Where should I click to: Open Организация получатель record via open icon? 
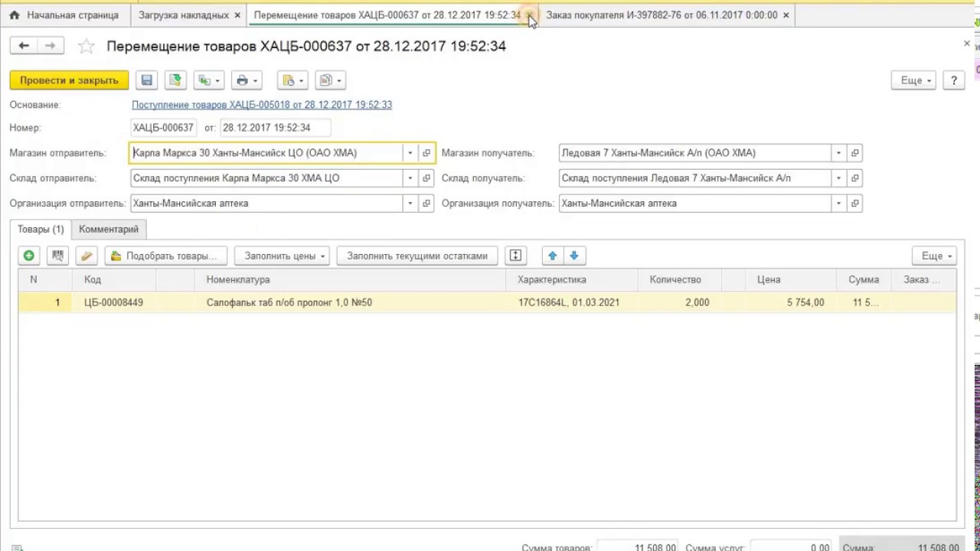pos(855,204)
